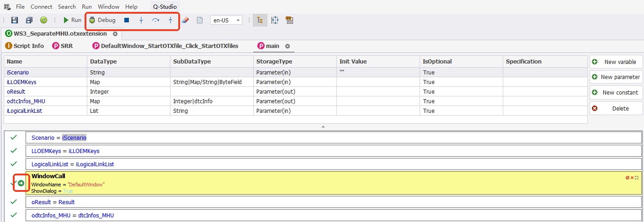
Task: Select the LLOEMKeys = iLLOEMKeys step
Action: (334, 151)
